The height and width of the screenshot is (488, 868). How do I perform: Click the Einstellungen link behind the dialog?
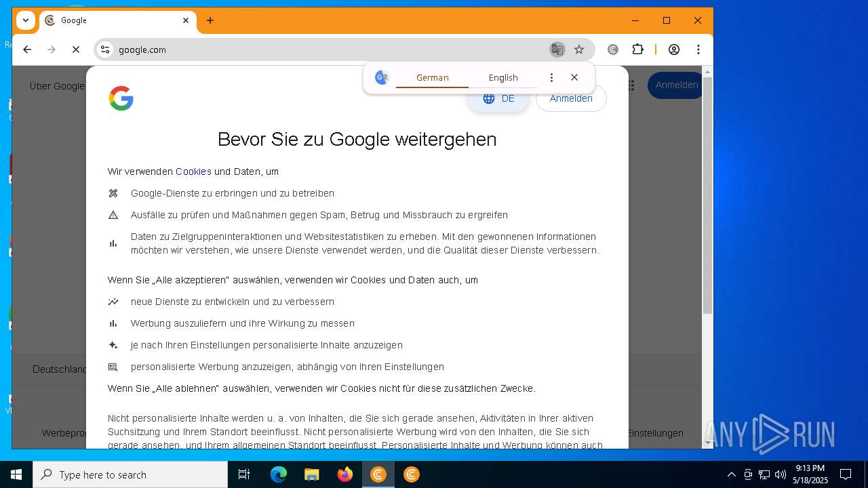pos(656,433)
